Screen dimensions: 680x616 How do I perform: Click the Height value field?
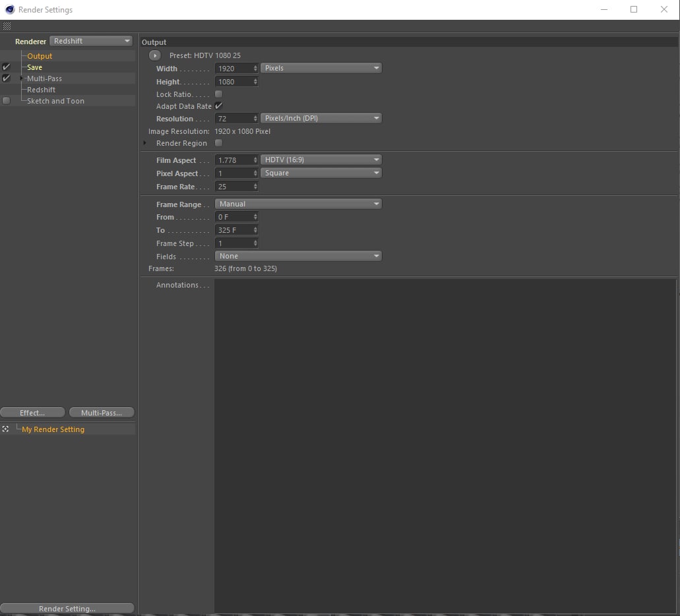point(233,82)
